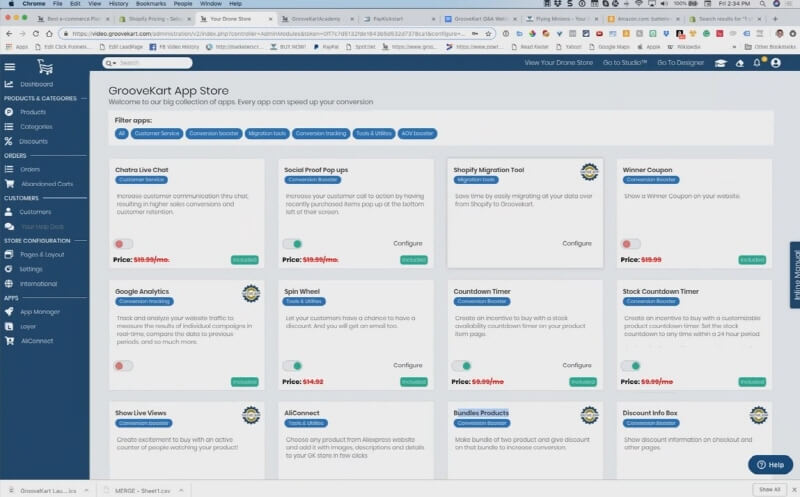The height and width of the screenshot is (497, 800).
Task: Click the GrooveKart cart logo
Action: tap(45, 67)
